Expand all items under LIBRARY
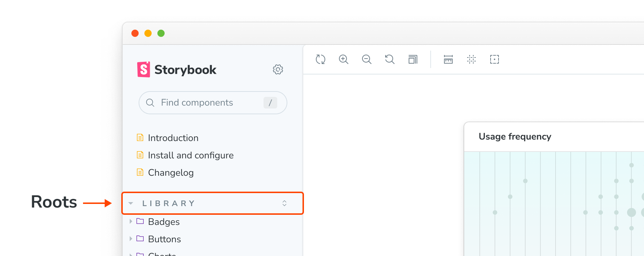Viewport: 644px width, 256px height. click(284, 203)
